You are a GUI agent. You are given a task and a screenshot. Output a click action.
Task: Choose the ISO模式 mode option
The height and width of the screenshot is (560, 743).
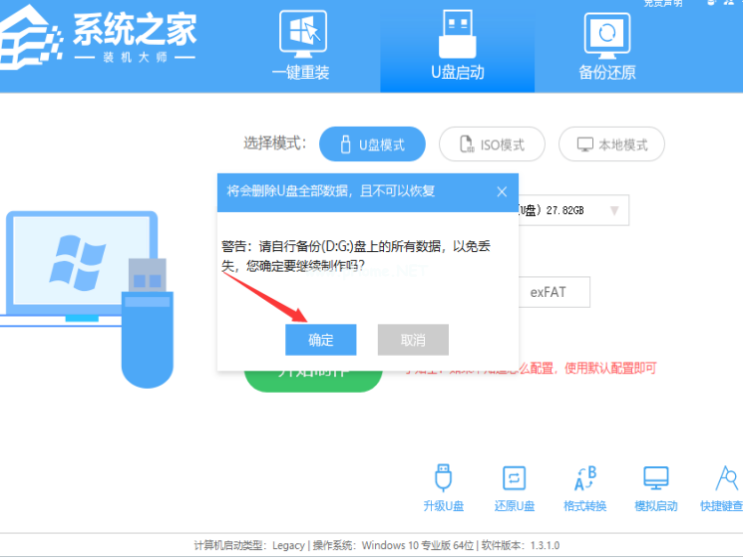[492, 144]
